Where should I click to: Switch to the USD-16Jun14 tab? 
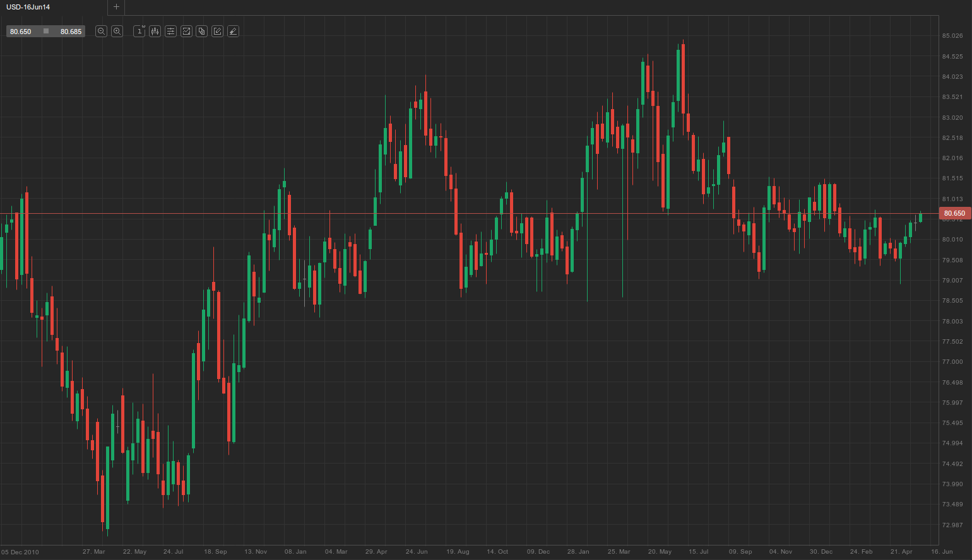click(x=29, y=7)
